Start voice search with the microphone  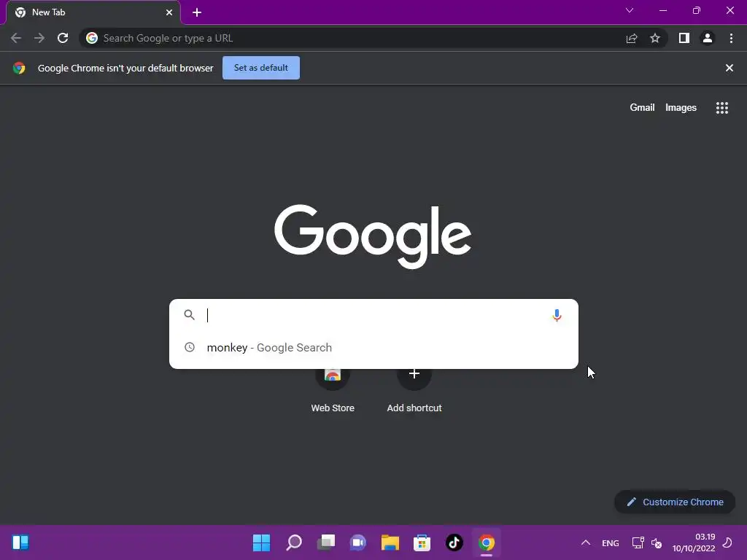(557, 315)
